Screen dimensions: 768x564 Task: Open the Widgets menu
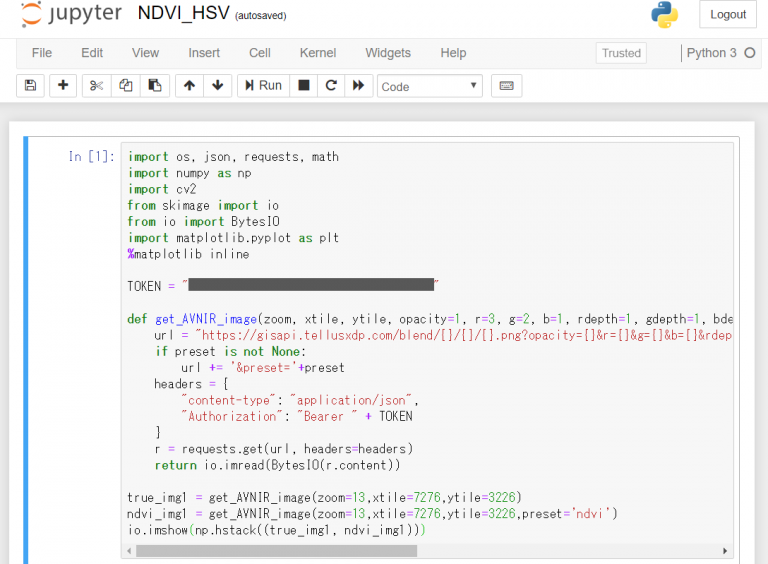[x=388, y=53]
